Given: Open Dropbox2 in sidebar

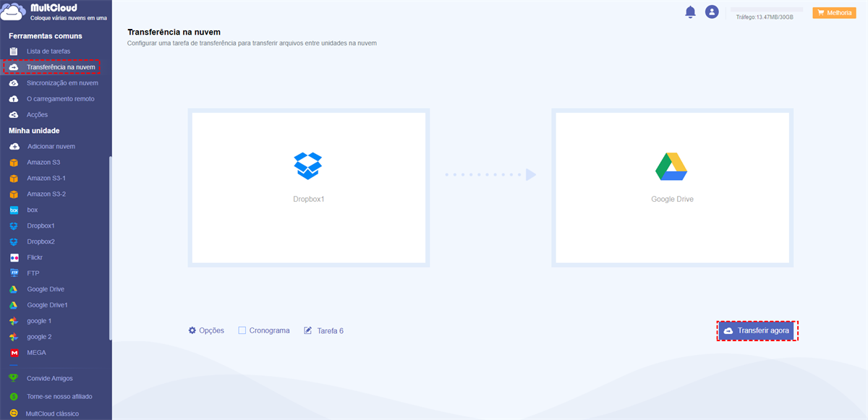Looking at the screenshot, I should point(41,242).
